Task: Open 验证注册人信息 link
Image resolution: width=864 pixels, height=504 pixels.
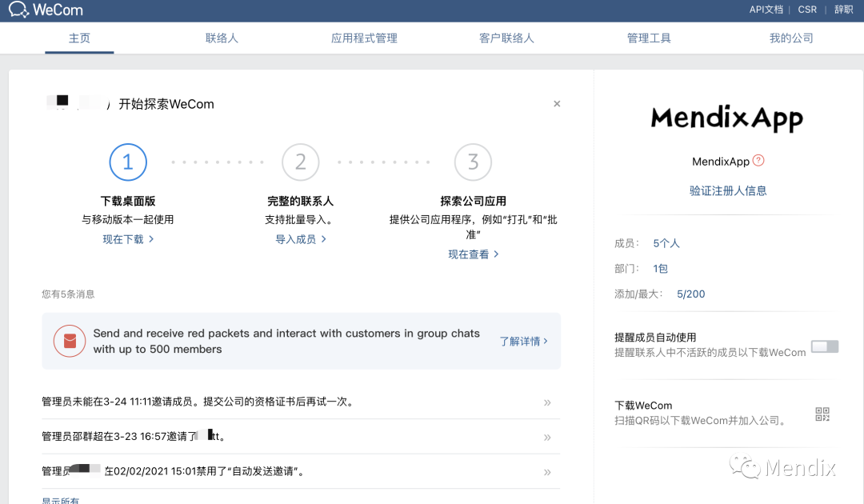Action: [728, 190]
